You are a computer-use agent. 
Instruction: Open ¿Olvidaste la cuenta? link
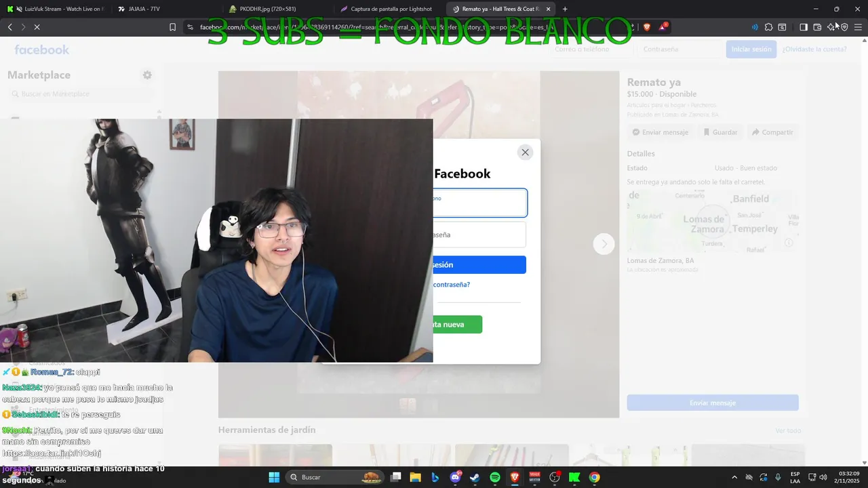[x=814, y=49]
